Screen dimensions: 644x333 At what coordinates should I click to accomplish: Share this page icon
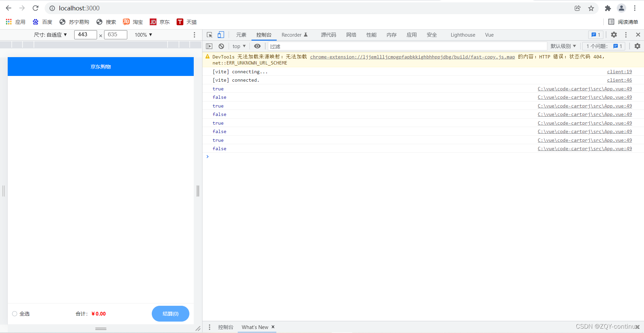click(578, 8)
